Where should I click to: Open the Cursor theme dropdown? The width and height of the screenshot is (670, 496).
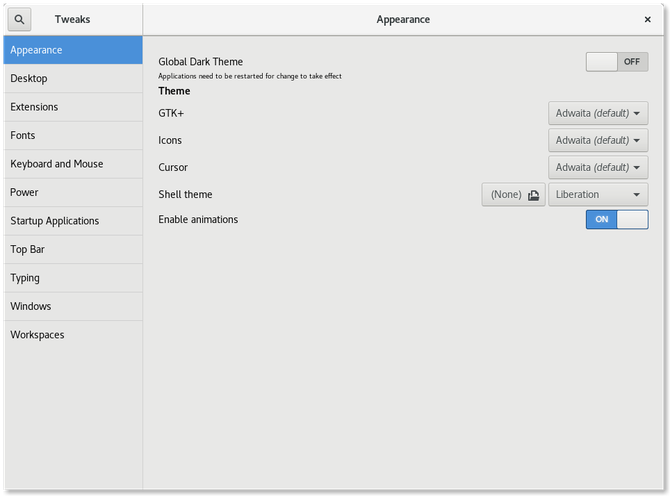(598, 167)
